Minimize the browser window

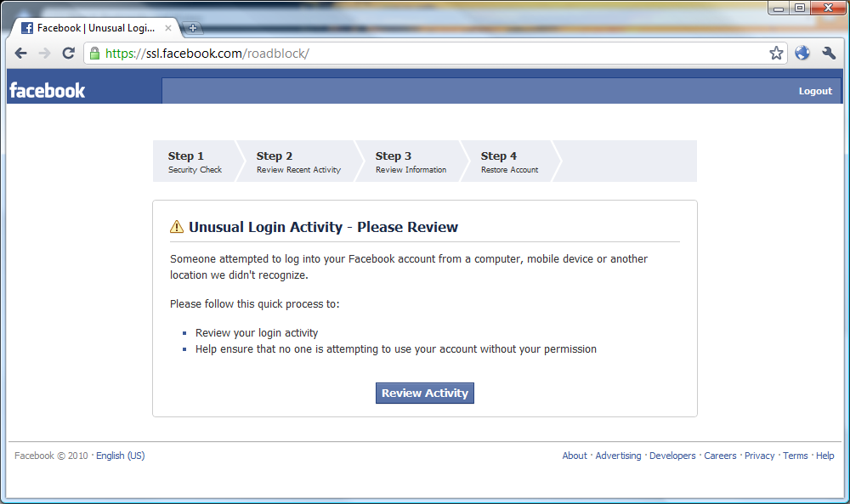coord(779,8)
